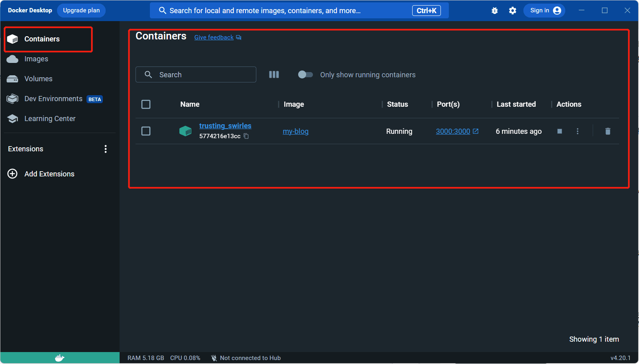The image size is (639, 364).
Task: Click the Learning Center graduation cap icon
Action: tap(12, 119)
